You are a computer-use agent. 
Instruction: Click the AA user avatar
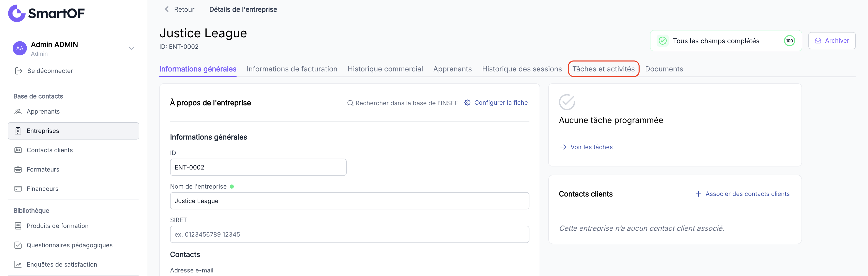pos(20,48)
